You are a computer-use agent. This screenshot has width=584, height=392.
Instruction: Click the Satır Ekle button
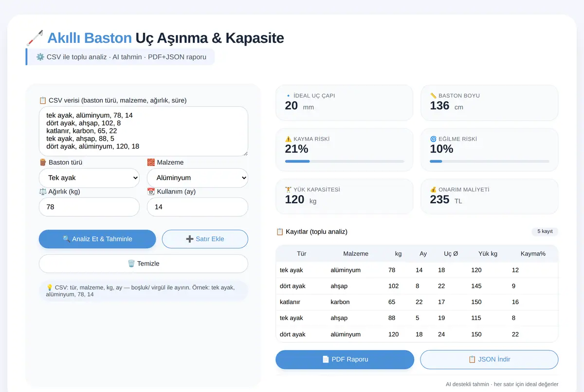click(x=205, y=239)
